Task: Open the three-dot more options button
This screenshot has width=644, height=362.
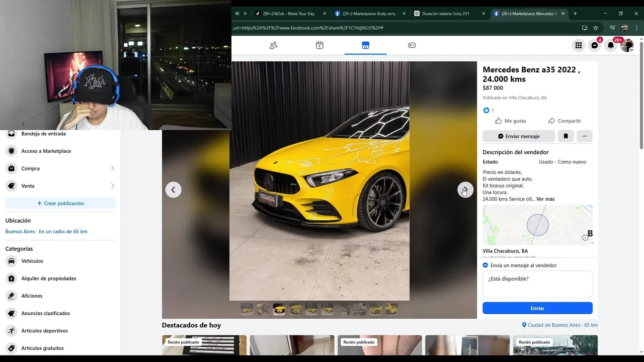Action: point(585,136)
